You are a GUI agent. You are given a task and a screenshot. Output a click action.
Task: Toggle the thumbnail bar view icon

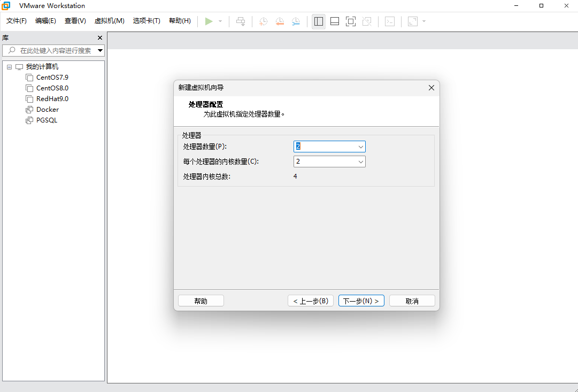coord(335,21)
